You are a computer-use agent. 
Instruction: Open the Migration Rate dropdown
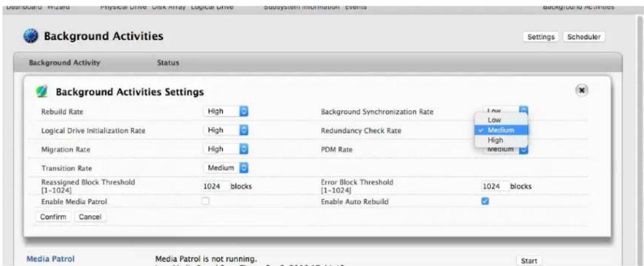(226, 149)
